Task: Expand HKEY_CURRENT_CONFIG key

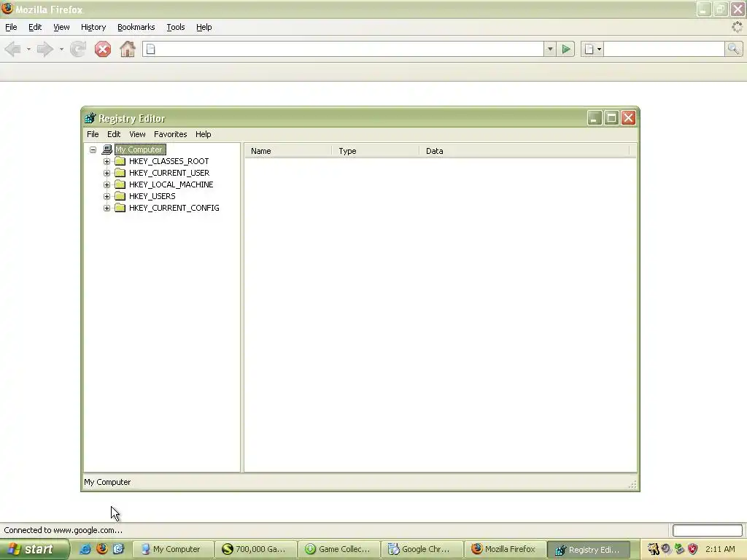Action: 107,208
